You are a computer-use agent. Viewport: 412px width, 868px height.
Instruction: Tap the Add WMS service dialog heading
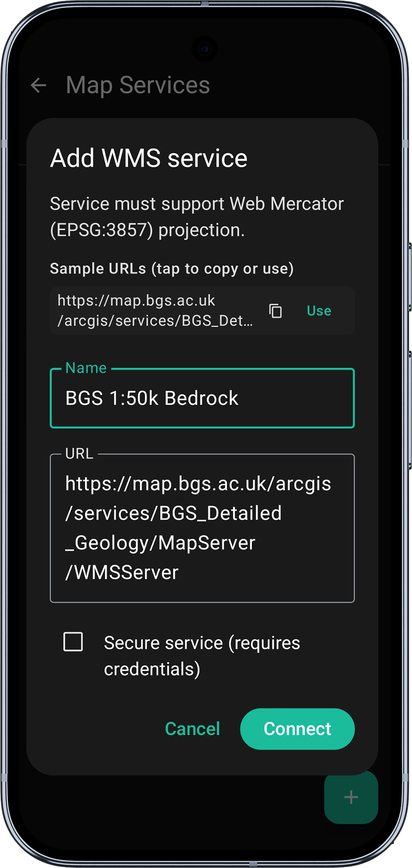[x=148, y=159]
